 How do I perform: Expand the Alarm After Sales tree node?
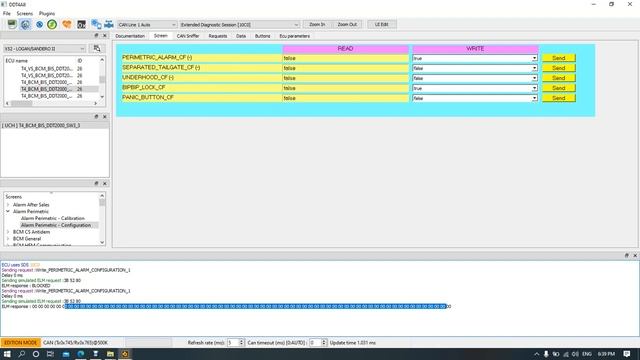click(8, 205)
